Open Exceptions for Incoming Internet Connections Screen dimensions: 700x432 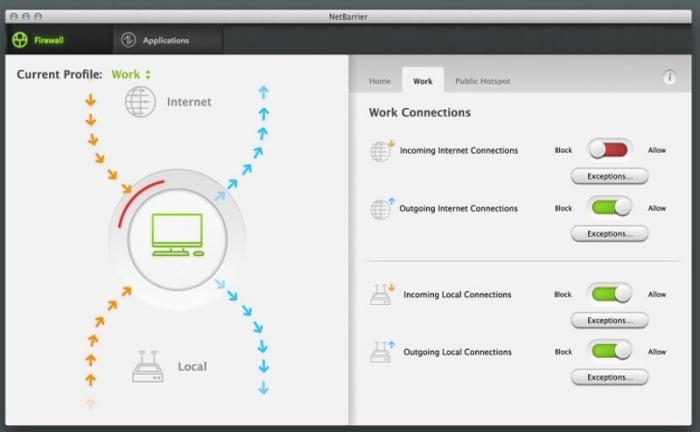(609, 176)
